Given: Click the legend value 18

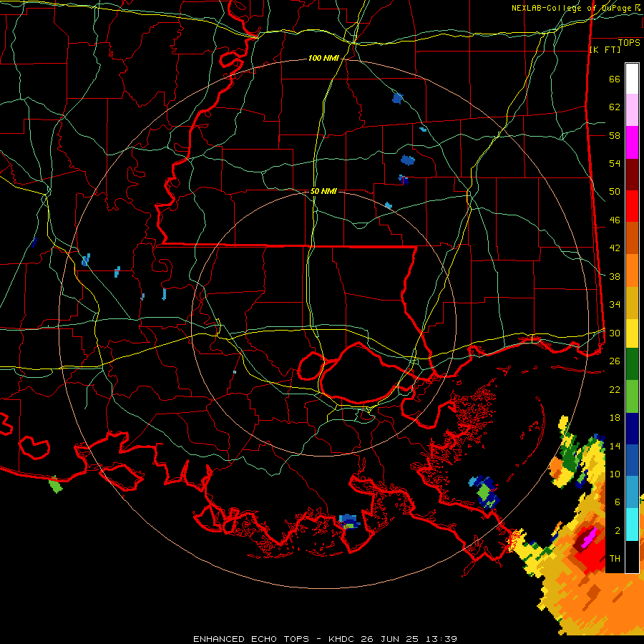Looking at the screenshot, I should coord(615,418).
